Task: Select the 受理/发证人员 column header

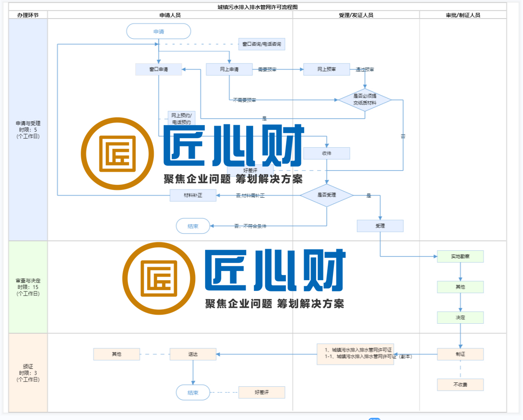Action: tap(356, 15)
